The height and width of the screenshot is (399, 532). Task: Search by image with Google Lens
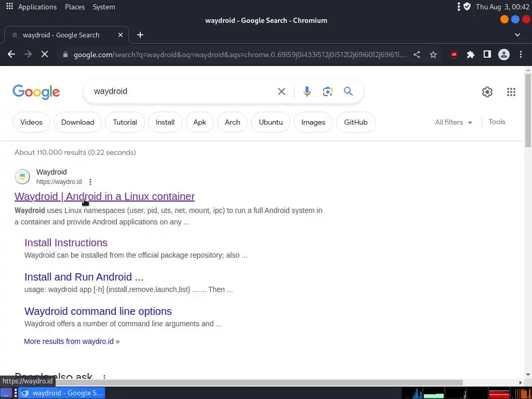[327, 91]
